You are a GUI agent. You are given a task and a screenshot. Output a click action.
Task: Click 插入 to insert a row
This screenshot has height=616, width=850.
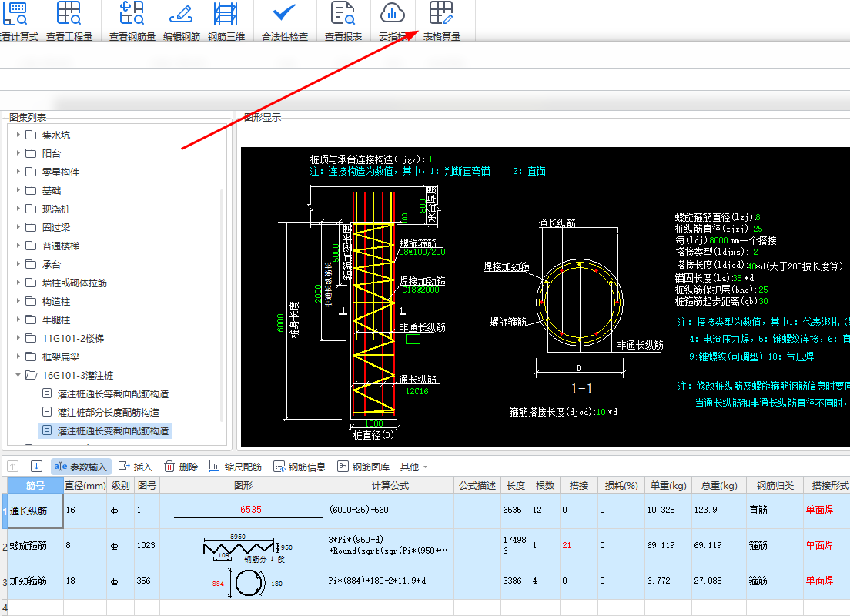point(135,467)
